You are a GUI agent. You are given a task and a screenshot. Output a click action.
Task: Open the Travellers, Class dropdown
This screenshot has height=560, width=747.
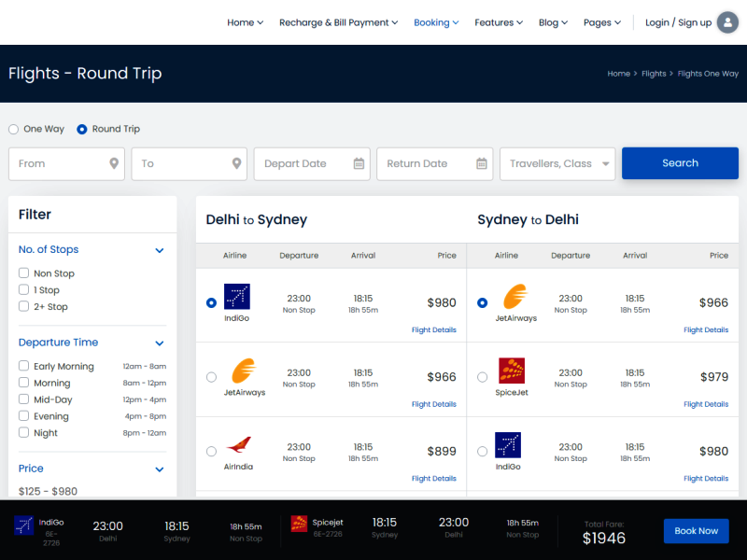(557, 163)
